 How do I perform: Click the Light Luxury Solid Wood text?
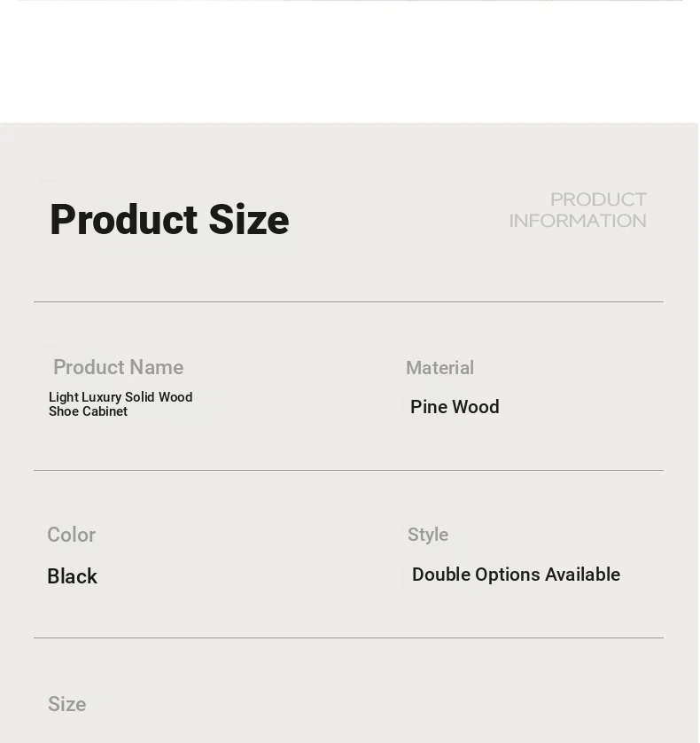(x=121, y=397)
